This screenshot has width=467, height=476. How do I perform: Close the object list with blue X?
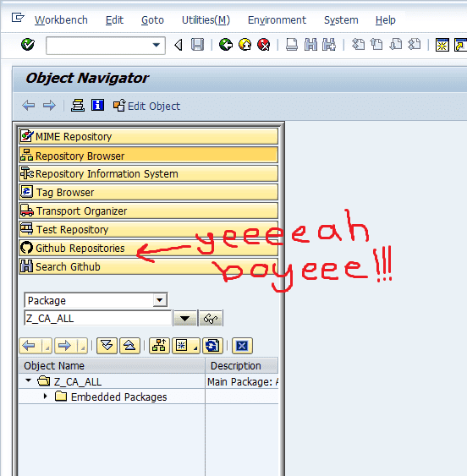point(242,346)
